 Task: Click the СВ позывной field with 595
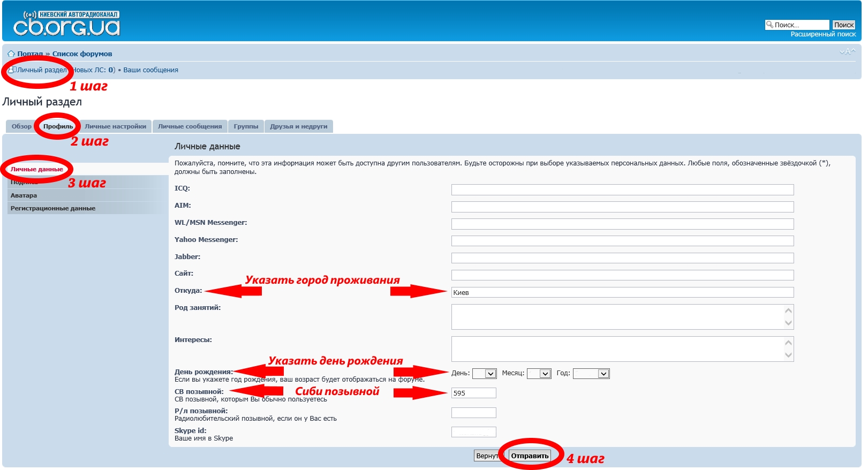point(473,393)
